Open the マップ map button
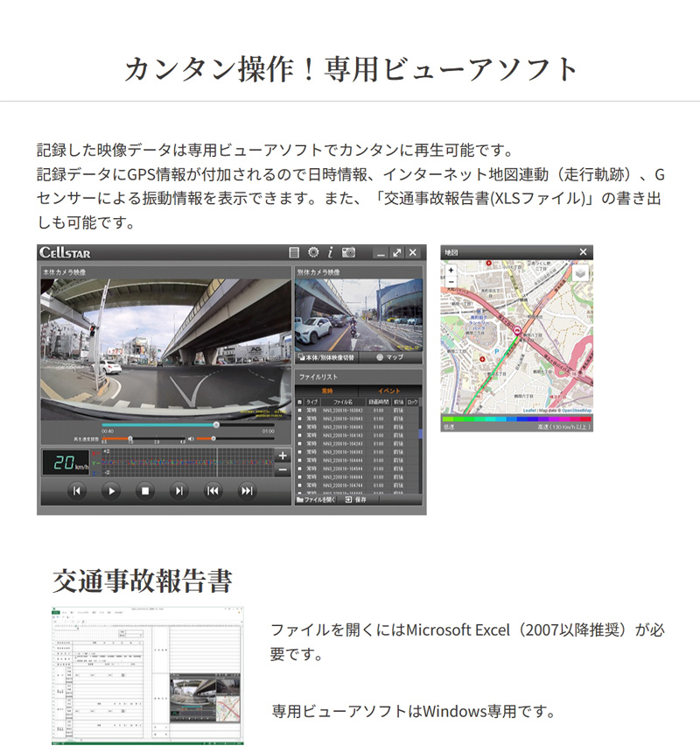The image size is (700, 753). pos(390,358)
